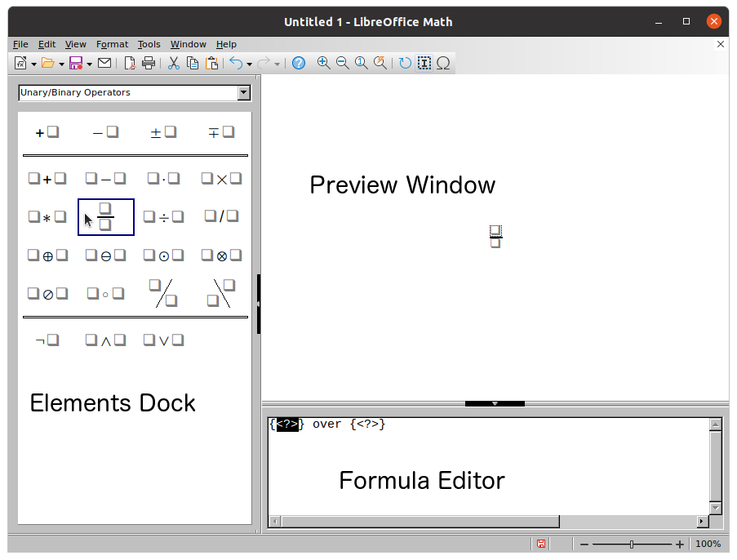Click the red modified-document save status icon
The image size is (737, 560).
click(x=540, y=543)
